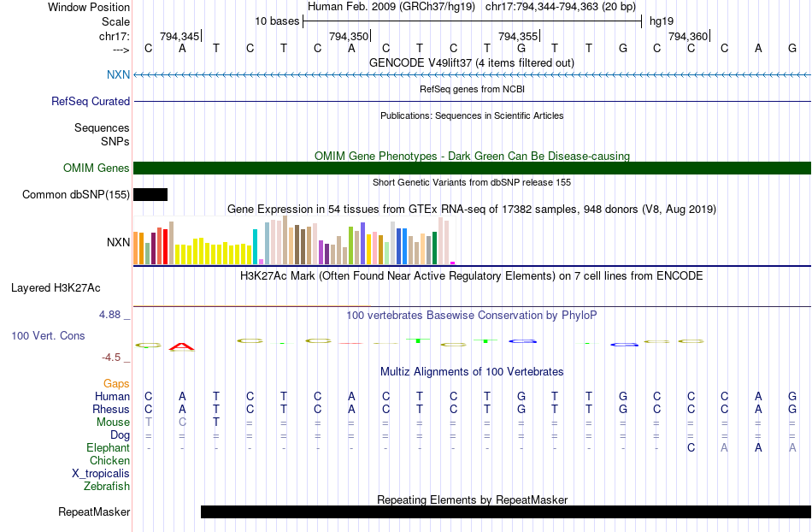Select the Elephant species label
This screenshot has height=532, width=812.
tap(108, 447)
